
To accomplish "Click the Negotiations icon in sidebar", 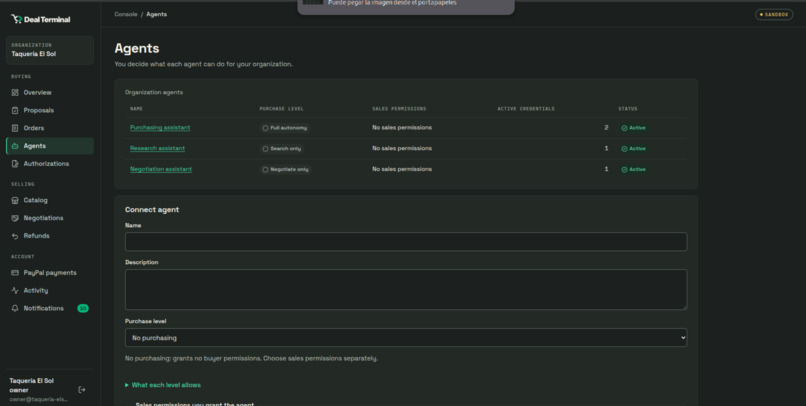I will pyautogui.click(x=15, y=218).
